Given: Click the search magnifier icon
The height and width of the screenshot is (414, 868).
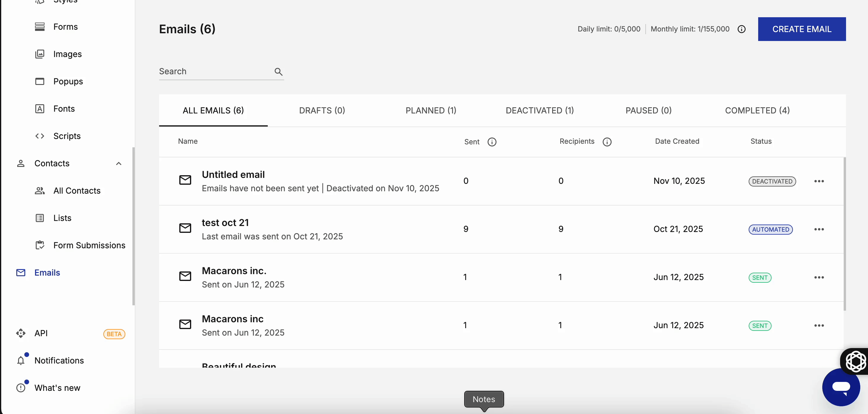Looking at the screenshot, I should (x=278, y=72).
